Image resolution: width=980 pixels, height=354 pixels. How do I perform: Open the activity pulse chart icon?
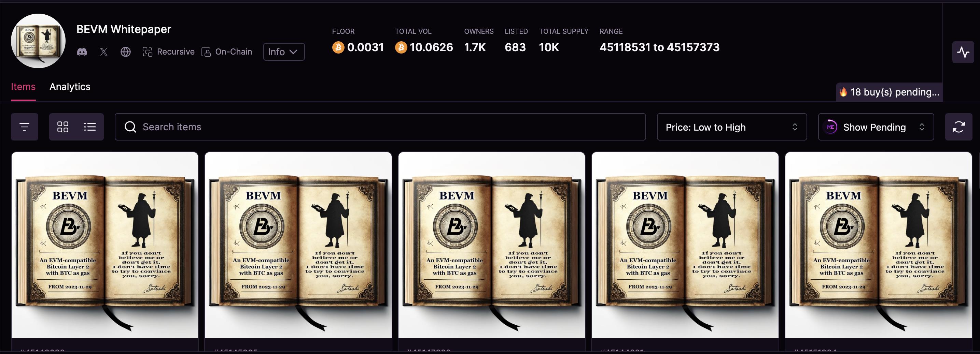[x=963, y=52]
